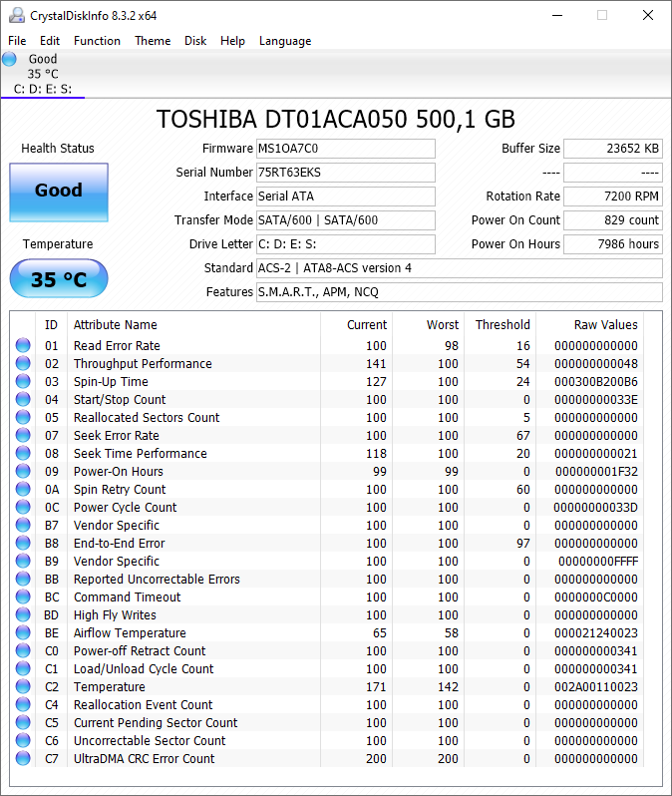Click the Power On Hours field 7986 hours
Screen dimensions: 672x796
tap(613, 243)
